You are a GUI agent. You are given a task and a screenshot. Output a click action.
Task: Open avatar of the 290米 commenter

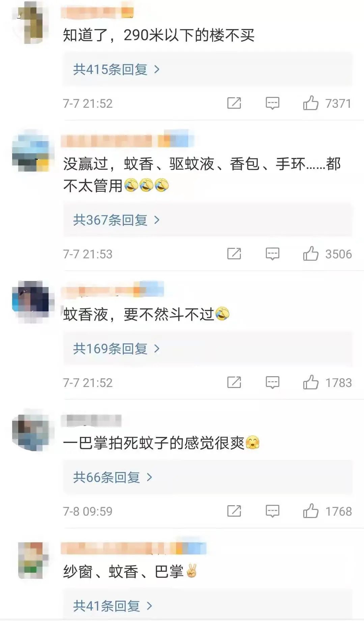pyautogui.click(x=31, y=23)
